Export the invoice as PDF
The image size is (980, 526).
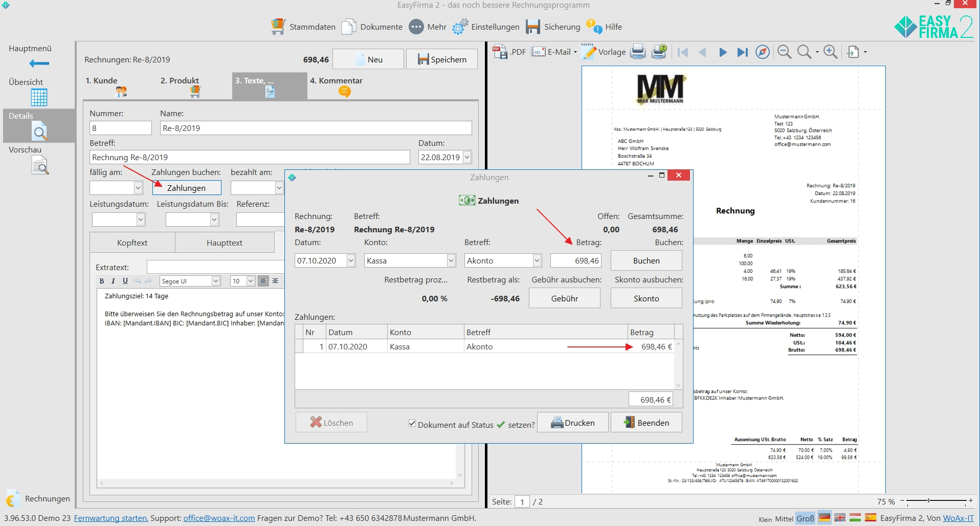coord(509,52)
